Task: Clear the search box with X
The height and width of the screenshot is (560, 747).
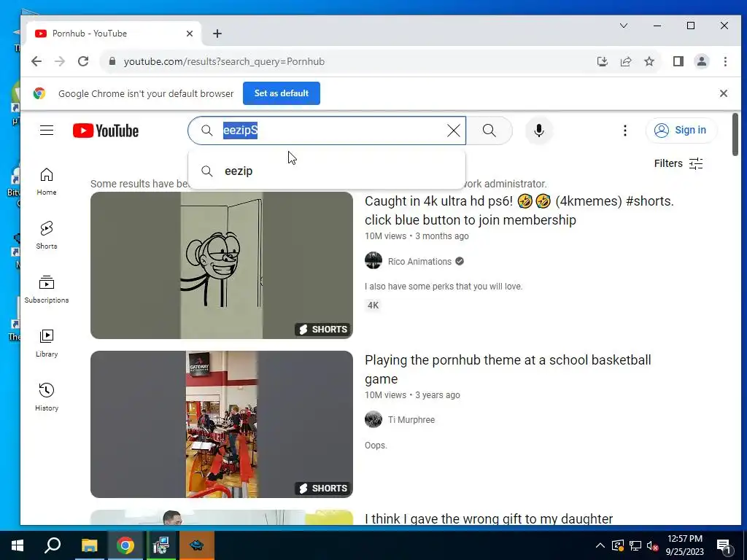Action: [454, 131]
